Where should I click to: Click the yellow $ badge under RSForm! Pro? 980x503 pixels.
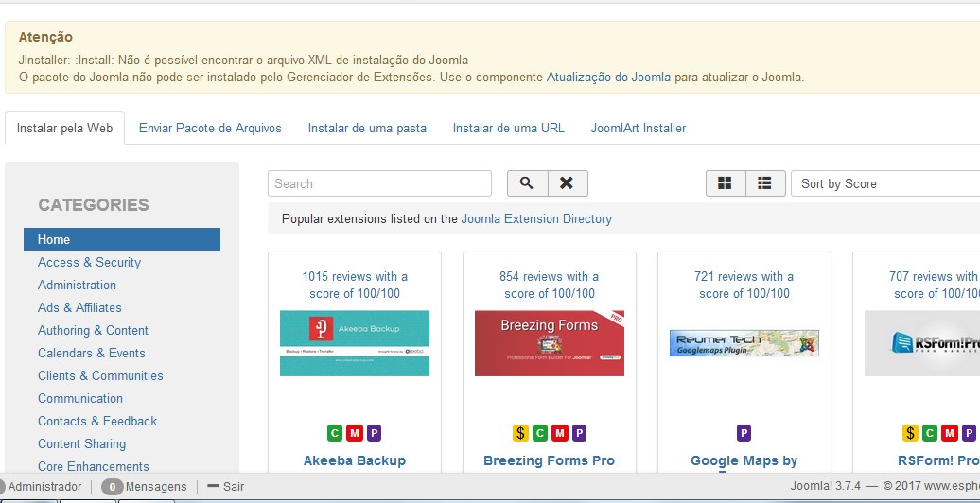[910, 433]
